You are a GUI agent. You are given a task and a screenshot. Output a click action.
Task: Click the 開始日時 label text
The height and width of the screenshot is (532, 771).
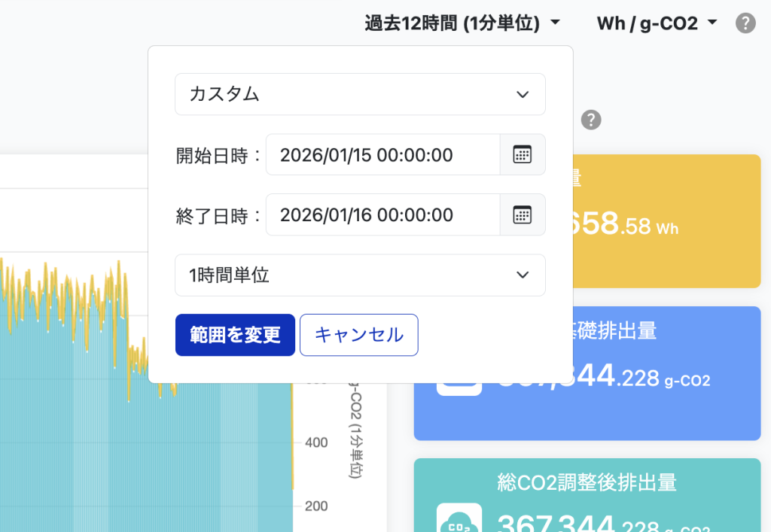click(x=218, y=156)
